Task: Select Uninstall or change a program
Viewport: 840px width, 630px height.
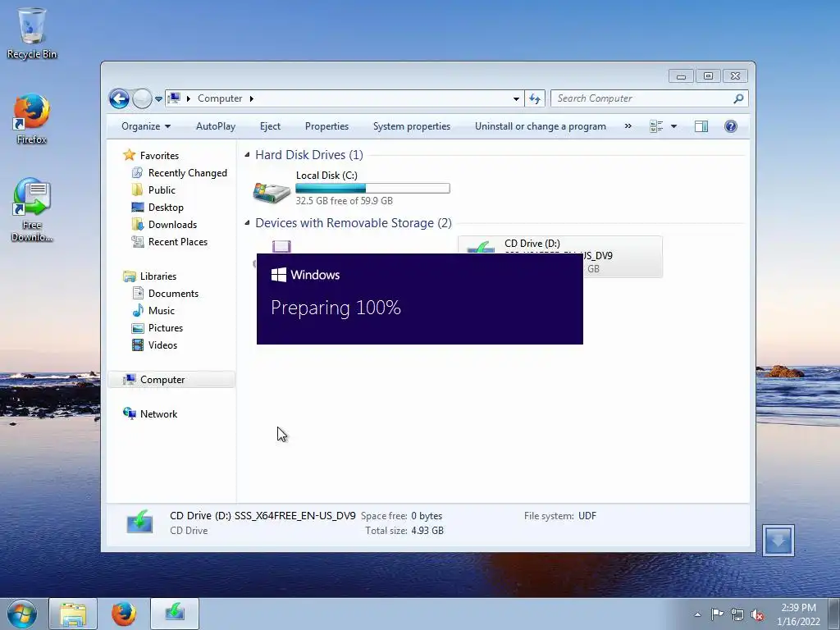Action: 540,126
